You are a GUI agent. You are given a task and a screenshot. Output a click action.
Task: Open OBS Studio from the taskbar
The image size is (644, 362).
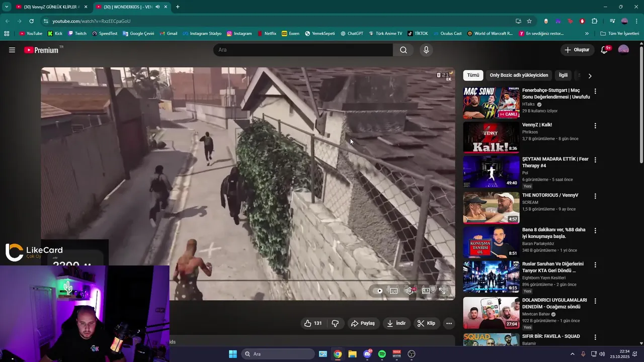pyautogui.click(x=412, y=354)
